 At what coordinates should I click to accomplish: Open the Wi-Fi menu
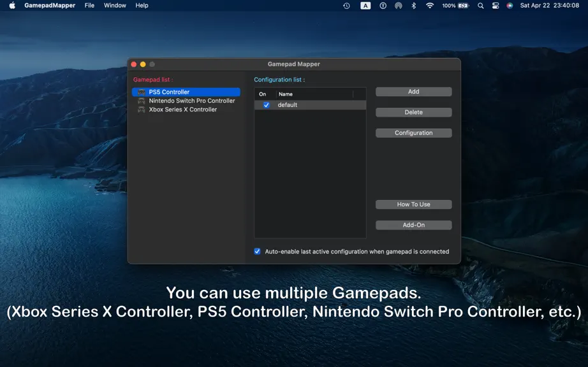(x=430, y=6)
